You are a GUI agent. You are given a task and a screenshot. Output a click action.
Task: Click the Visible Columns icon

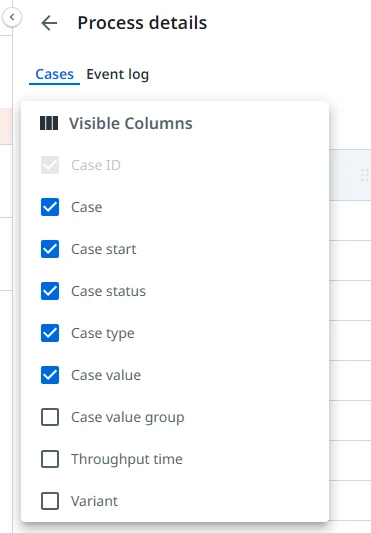[x=49, y=123]
